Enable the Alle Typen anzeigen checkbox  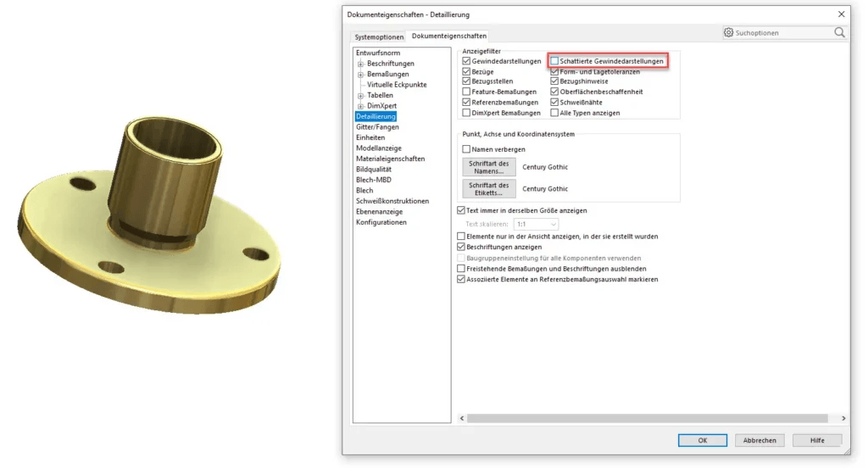555,113
